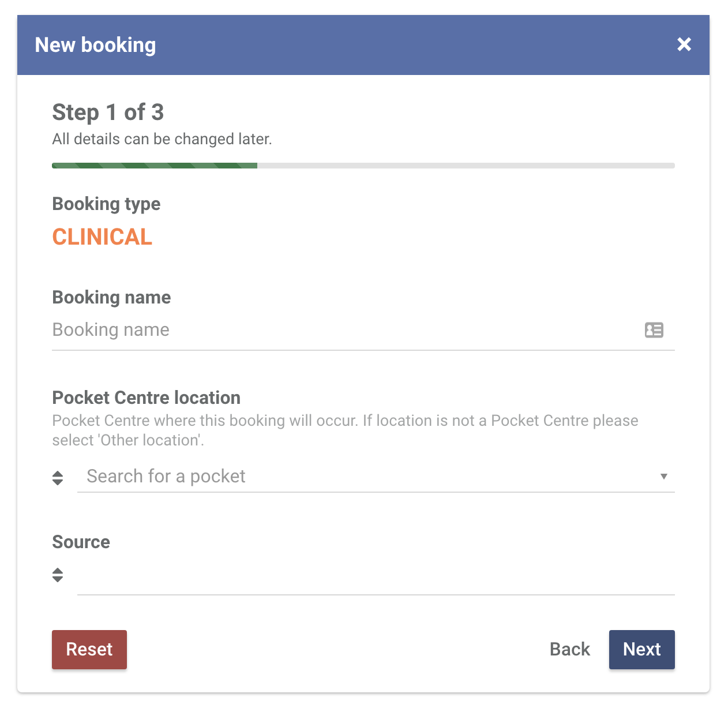Screen dimensions: 728x712
Task: Click the orange CLINICAL booking type
Action: (x=102, y=237)
